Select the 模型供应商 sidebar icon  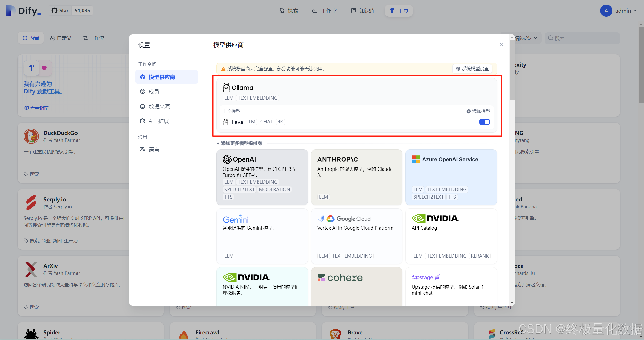[143, 77]
